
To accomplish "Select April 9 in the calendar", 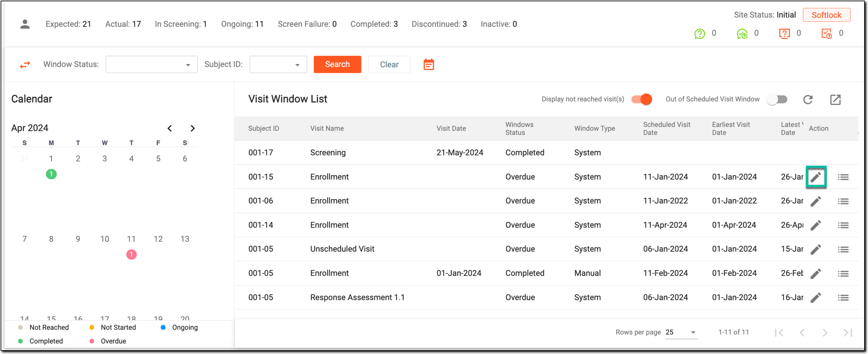I will point(78,239).
